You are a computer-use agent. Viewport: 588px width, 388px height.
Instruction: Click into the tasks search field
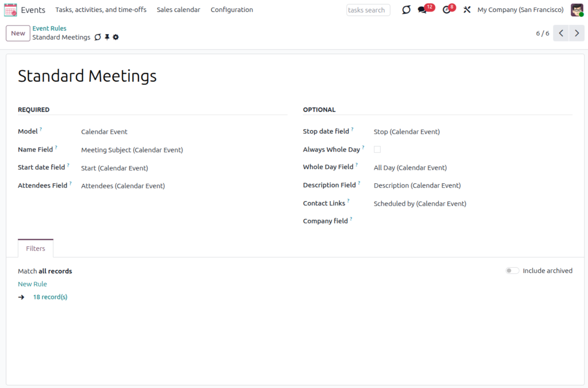(368, 10)
